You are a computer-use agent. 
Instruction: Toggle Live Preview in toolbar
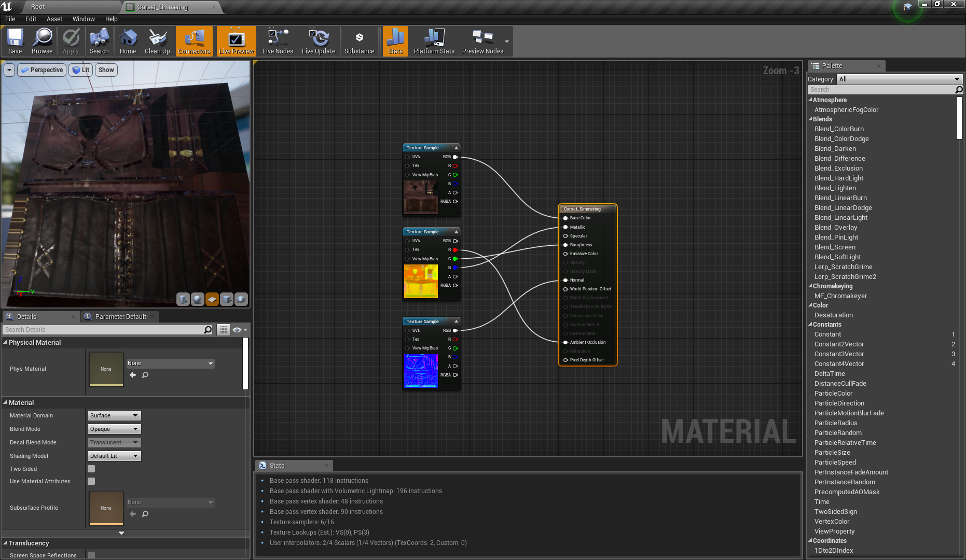(236, 41)
